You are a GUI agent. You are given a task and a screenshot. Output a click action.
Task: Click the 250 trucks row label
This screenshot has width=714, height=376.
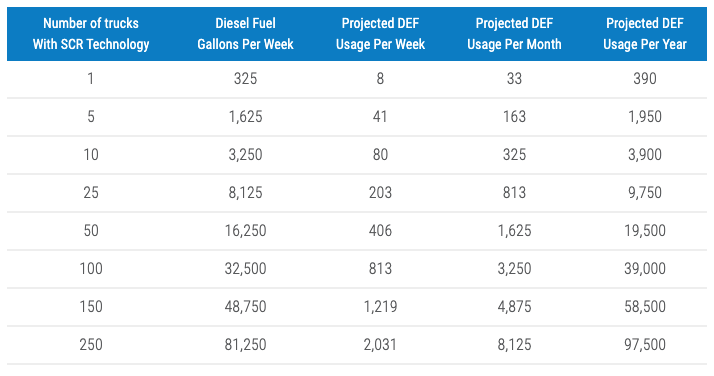pyautogui.click(x=91, y=345)
